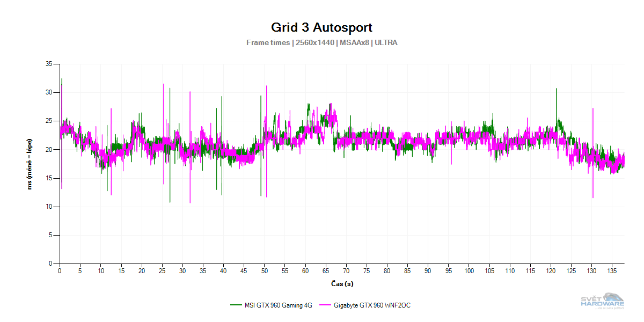Select the 135 tick on the x-axis
The image size is (644, 322).
click(612, 272)
